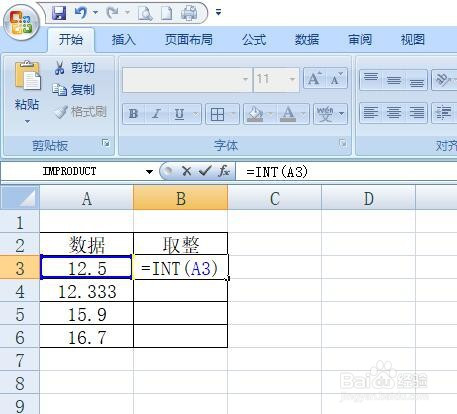The width and height of the screenshot is (457, 414).
Task: Open the font size dropdown showing 11
Action: [292, 79]
